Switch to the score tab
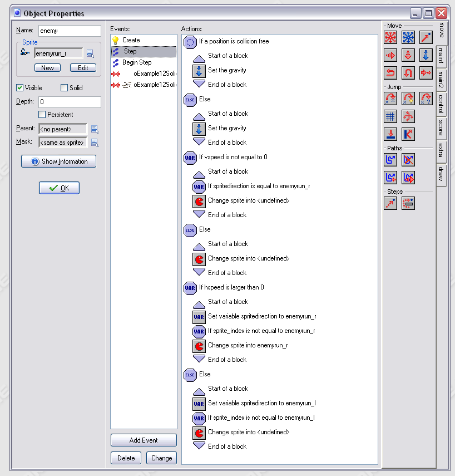 tap(441, 128)
